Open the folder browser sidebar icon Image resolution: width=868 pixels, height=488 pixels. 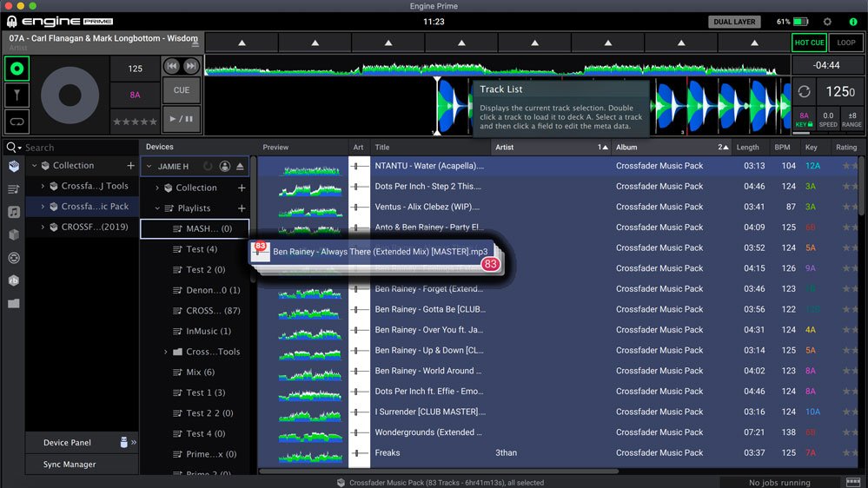pyautogui.click(x=14, y=303)
